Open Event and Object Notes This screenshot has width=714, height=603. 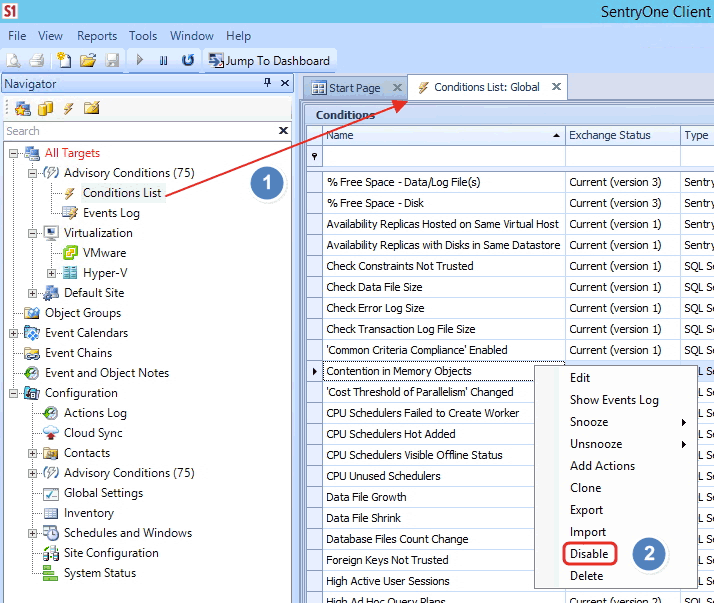coord(107,373)
